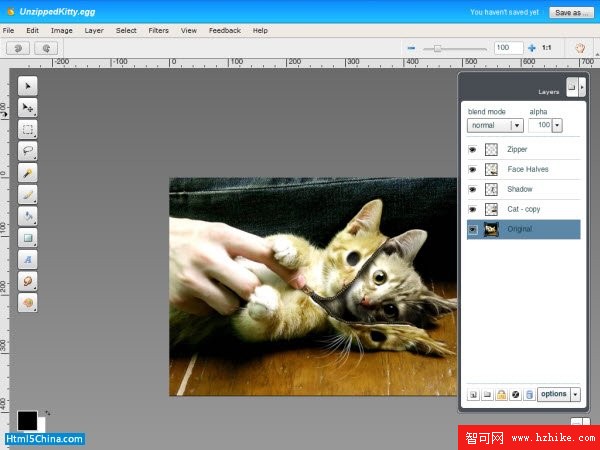Click the redo button

tap(46, 48)
